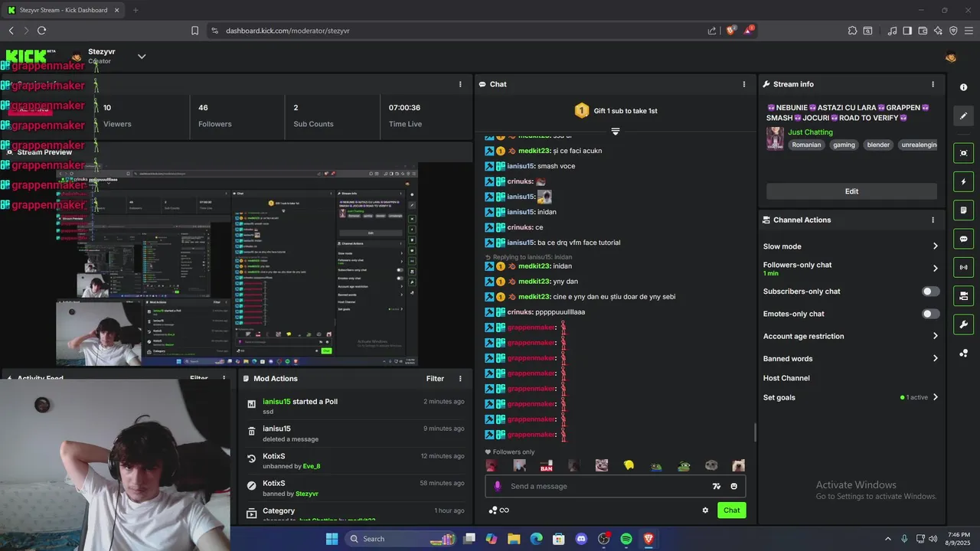The image size is (980, 551).
Task: Collapse the pinned gift banner in chat
Action: pyautogui.click(x=615, y=132)
